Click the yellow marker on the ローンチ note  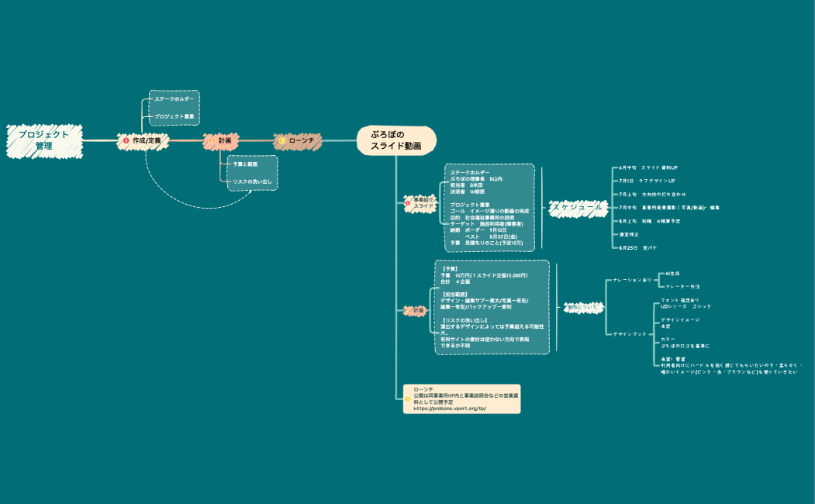tap(408, 399)
